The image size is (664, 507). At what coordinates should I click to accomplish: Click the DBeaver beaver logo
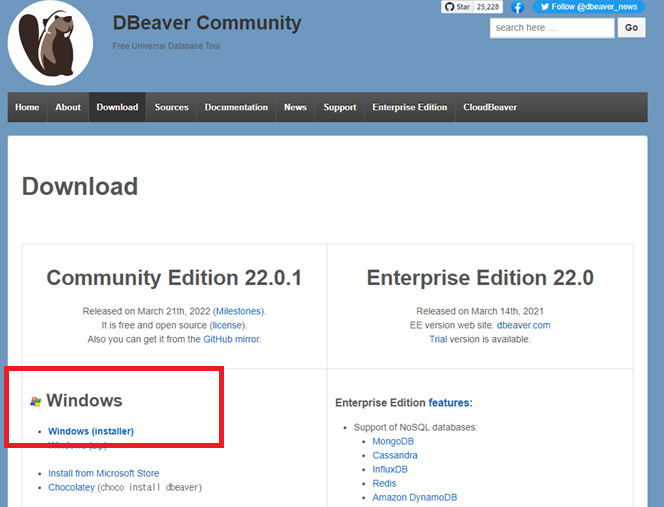[x=50, y=43]
